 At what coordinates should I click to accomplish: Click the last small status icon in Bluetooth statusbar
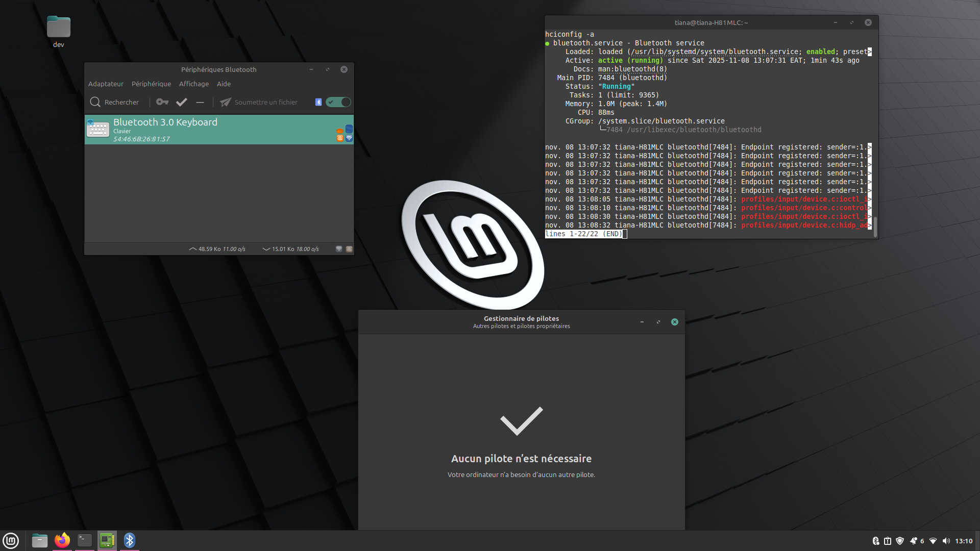coord(349,249)
